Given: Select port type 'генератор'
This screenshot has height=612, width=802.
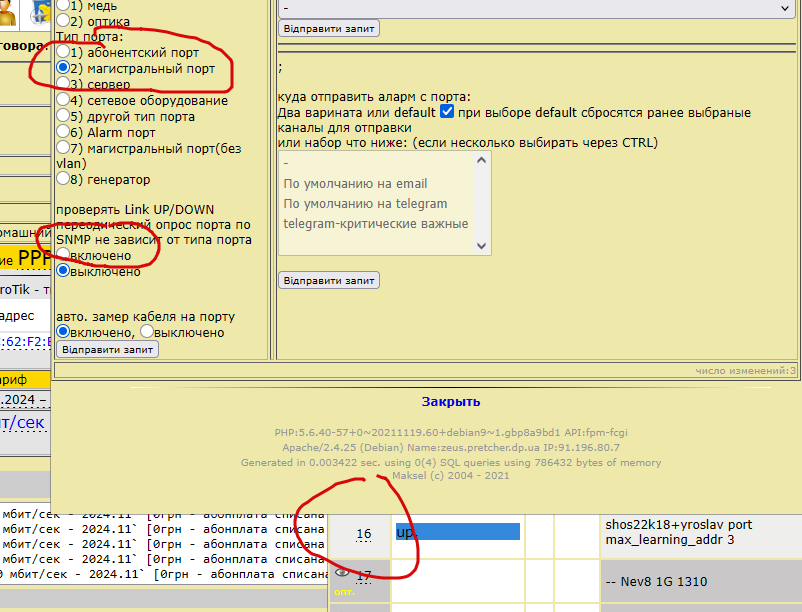Looking at the screenshot, I should pos(63,178).
